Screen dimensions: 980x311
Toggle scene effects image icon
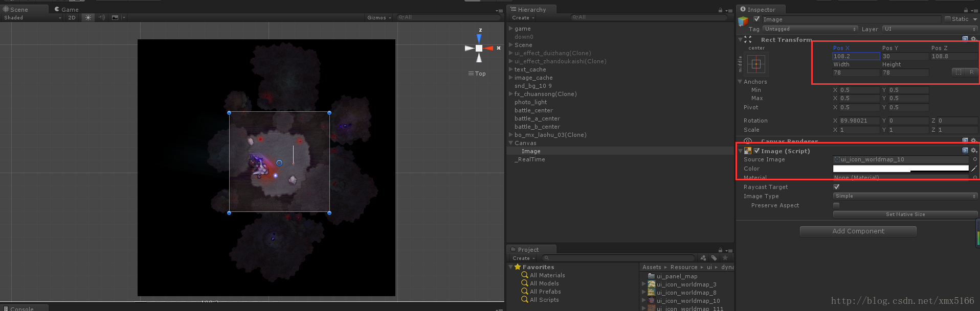click(115, 17)
